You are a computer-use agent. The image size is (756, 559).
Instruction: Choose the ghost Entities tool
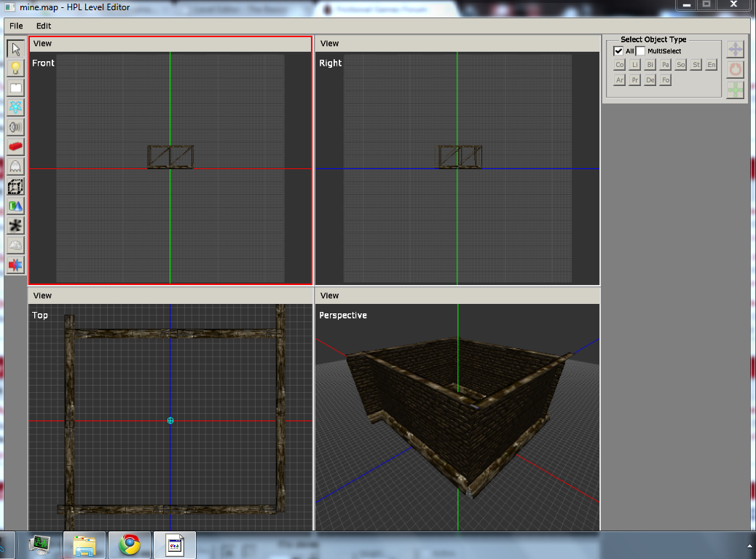click(x=15, y=167)
